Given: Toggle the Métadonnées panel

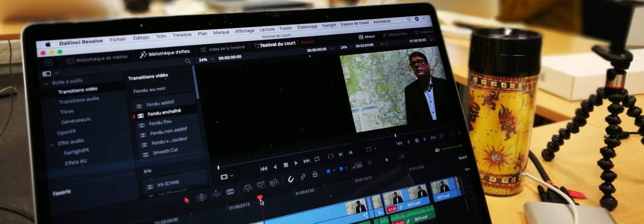Looking at the screenshot, I should pyautogui.click(x=394, y=35).
